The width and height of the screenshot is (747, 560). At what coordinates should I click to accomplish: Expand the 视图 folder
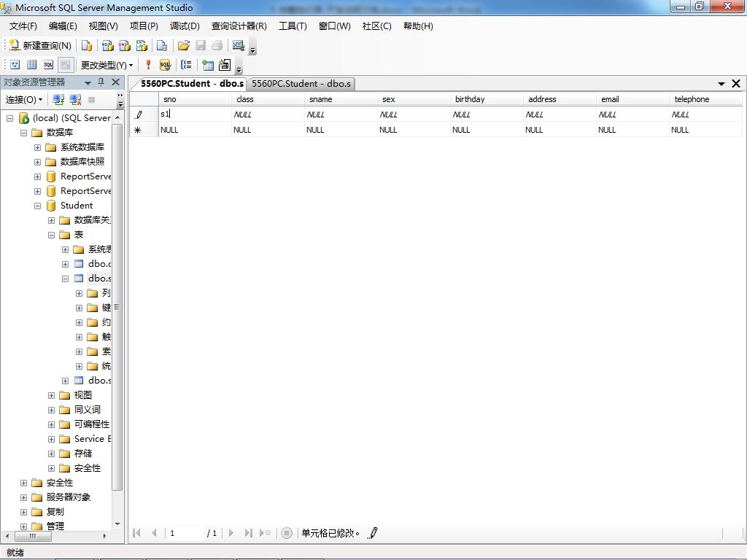(x=51, y=395)
